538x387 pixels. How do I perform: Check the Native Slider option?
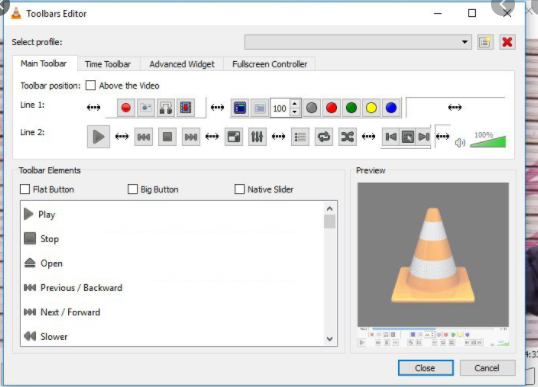239,189
